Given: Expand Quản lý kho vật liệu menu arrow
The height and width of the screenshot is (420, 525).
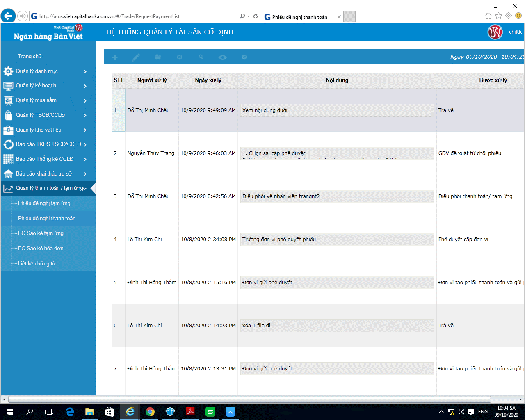Looking at the screenshot, I should click(x=85, y=130).
